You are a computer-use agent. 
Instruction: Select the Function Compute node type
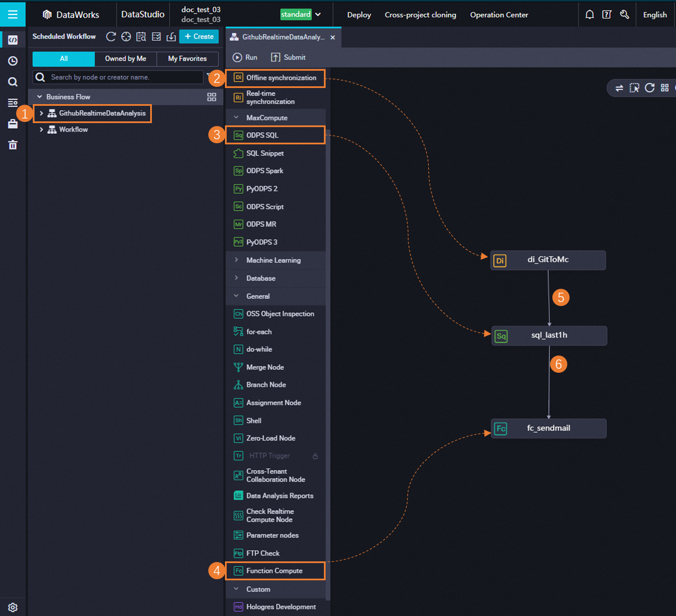pyautogui.click(x=276, y=571)
